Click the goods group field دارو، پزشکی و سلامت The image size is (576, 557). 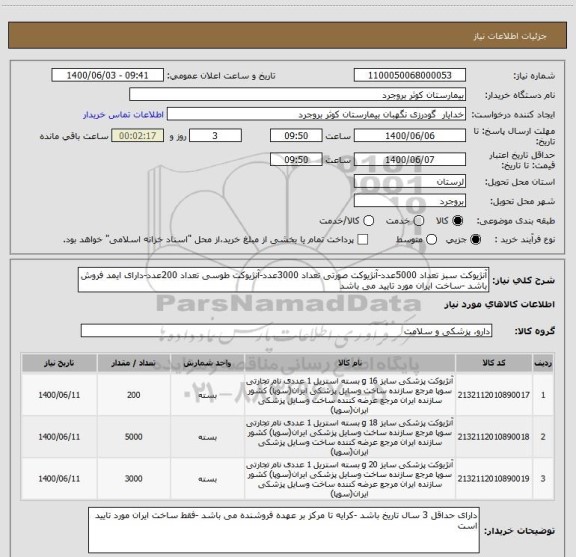click(x=286, y=331)
